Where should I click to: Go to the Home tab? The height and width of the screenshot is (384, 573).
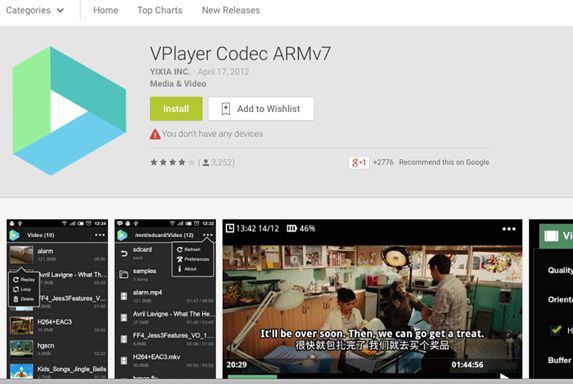(x=106, y=10)
